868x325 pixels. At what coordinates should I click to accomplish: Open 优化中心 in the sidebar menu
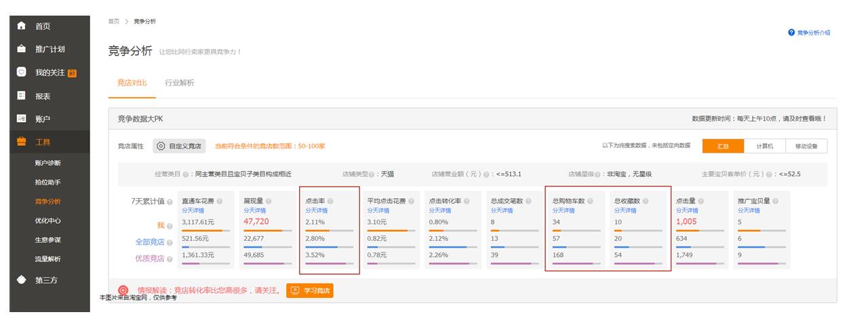(47, 221)
